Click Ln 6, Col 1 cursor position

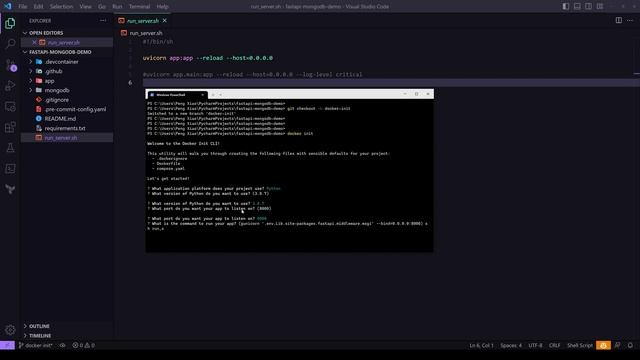tap(481, 345)
